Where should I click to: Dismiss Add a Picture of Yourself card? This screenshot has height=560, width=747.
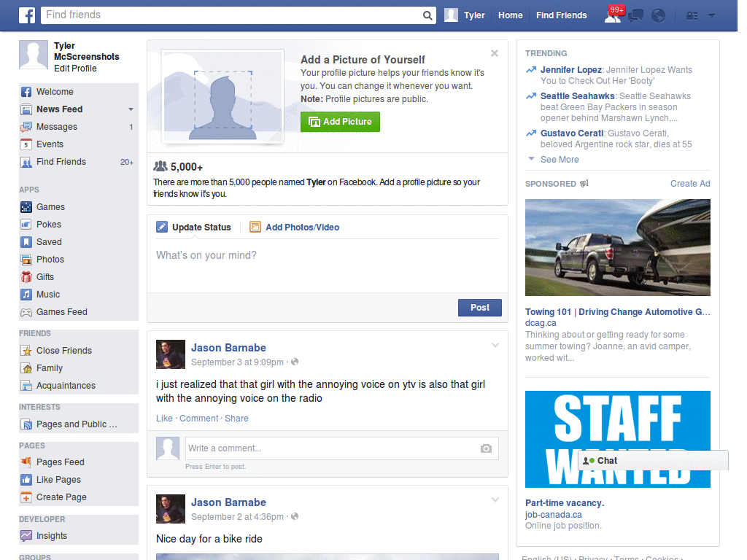tap(495, 53)
